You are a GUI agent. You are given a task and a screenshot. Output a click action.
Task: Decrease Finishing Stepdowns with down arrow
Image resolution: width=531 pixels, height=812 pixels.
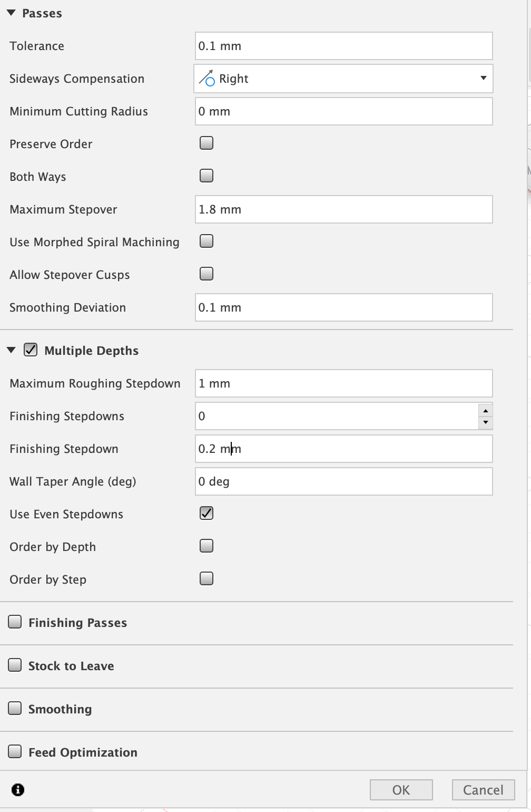point(486,422)
